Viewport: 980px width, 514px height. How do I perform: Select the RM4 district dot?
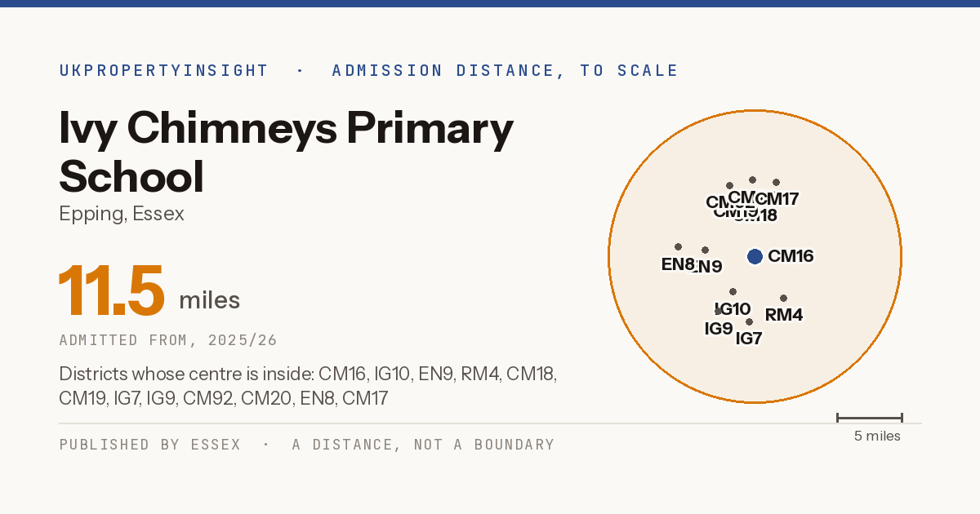(783, 298)
